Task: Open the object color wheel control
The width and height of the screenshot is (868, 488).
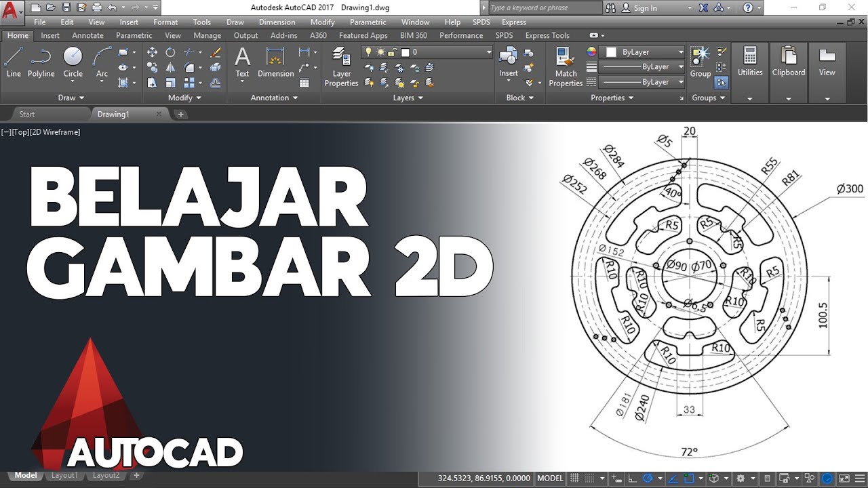Action: coord(591,52)
